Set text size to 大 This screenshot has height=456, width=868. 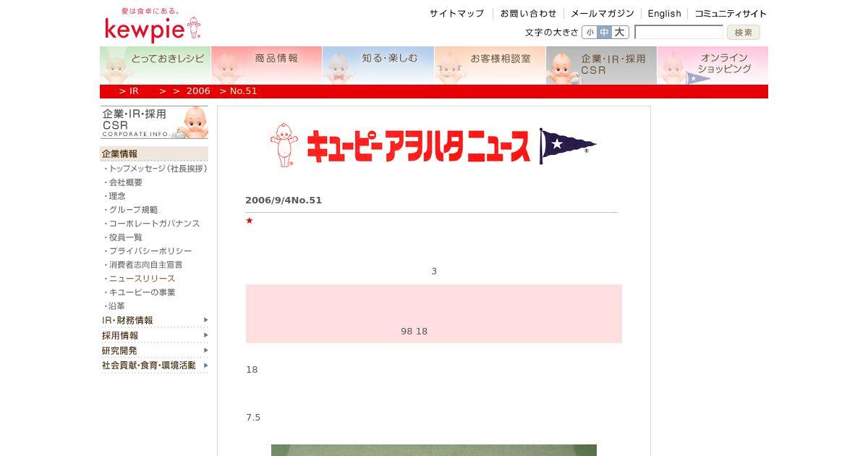pos(620,32)
